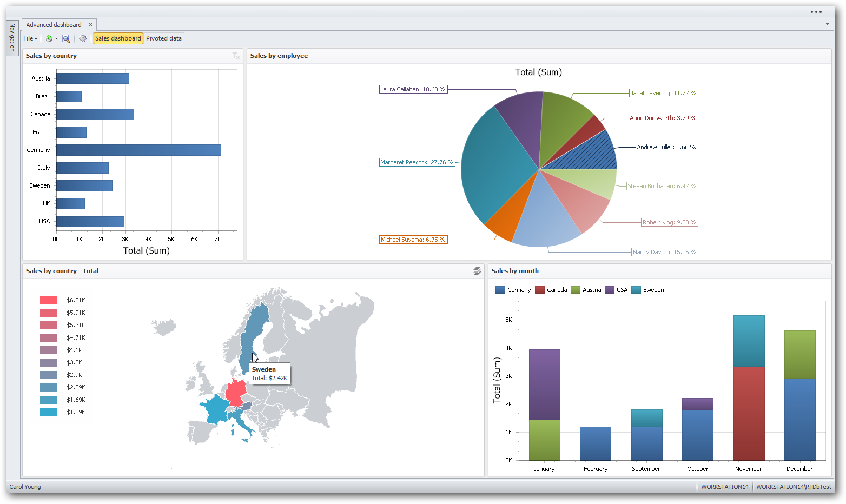Image resolution: width=846 pixels, height=504 pixels.
Task: Click the red Canada segment of November bar
Action: pos(749,413)
